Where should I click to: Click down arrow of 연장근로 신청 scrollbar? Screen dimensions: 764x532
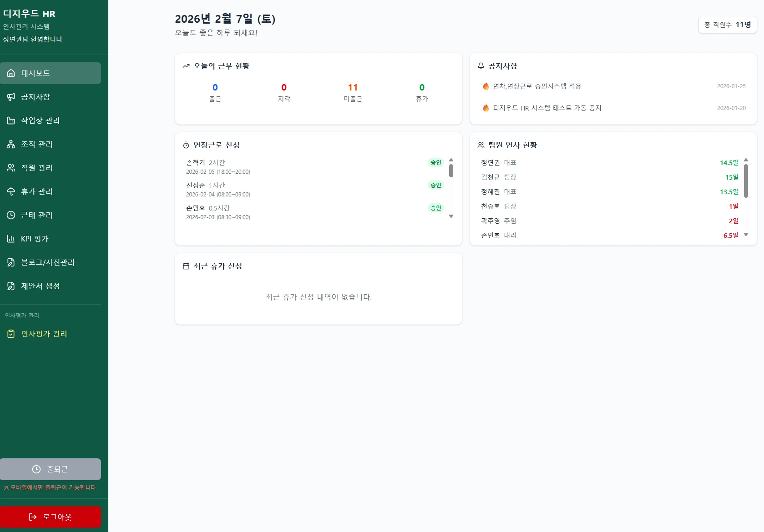point(451,216)
